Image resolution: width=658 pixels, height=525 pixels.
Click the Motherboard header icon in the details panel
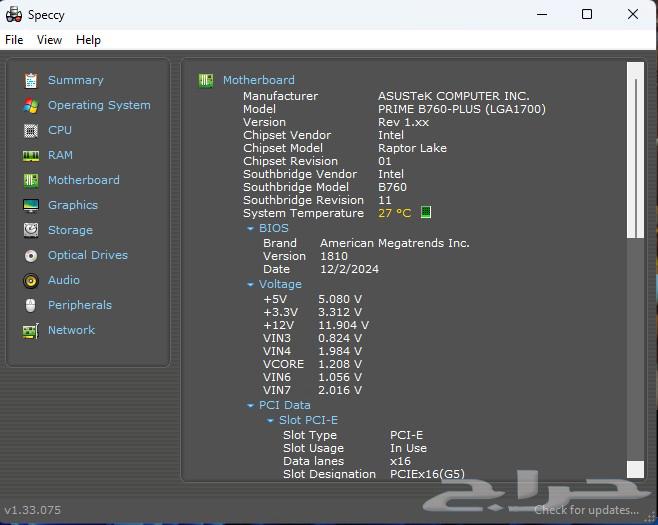pos(206,80)
